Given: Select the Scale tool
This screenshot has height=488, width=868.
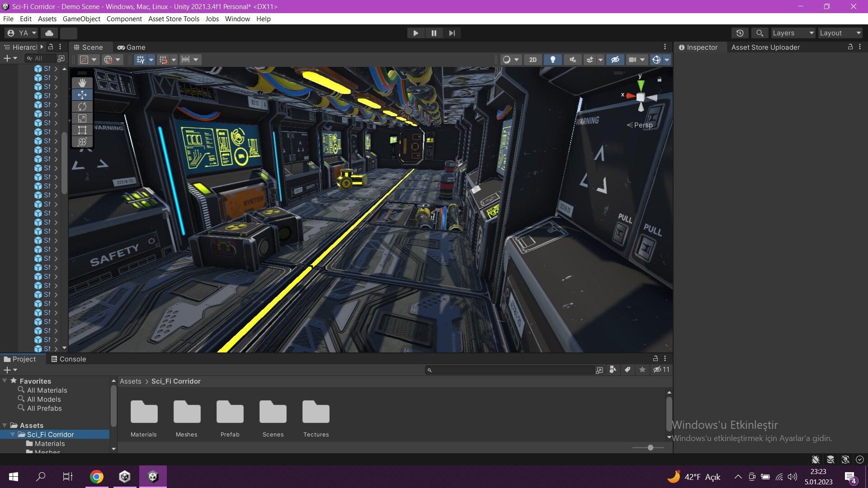Looking at the screenshot, I should tap(82, 118).
